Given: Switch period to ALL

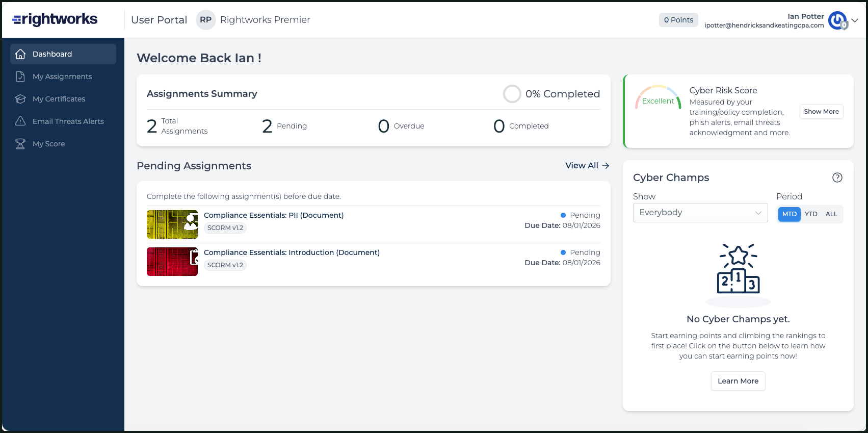Looking at the screenshot, I should tap(831, 214).
